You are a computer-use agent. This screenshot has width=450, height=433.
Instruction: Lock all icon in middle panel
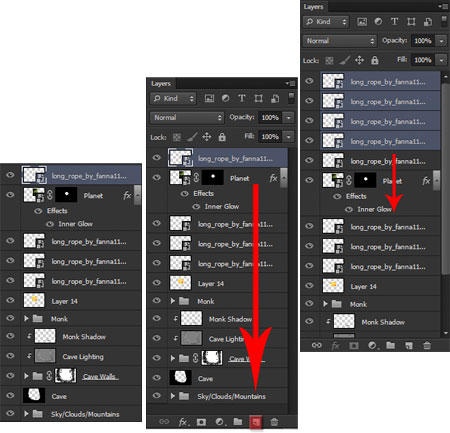click(222, 137)
